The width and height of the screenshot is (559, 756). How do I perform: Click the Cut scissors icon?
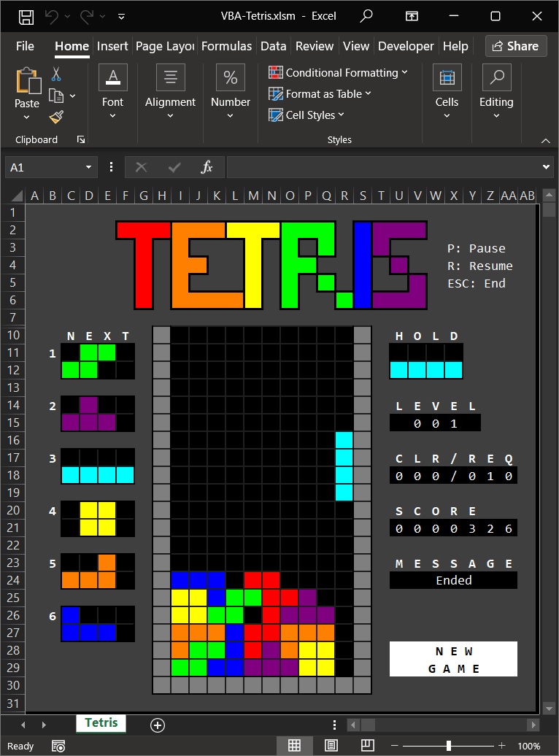(56, 74)
